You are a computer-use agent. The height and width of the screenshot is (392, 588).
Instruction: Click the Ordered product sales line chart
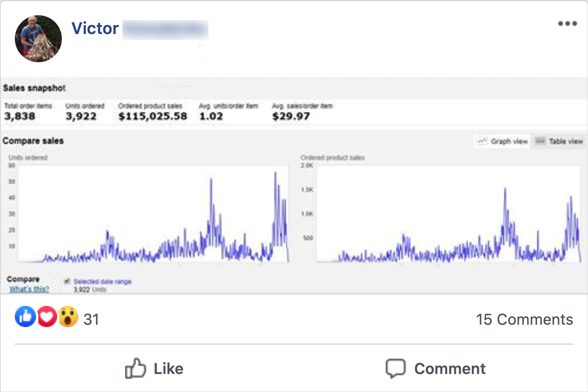[x=448, y=213]
